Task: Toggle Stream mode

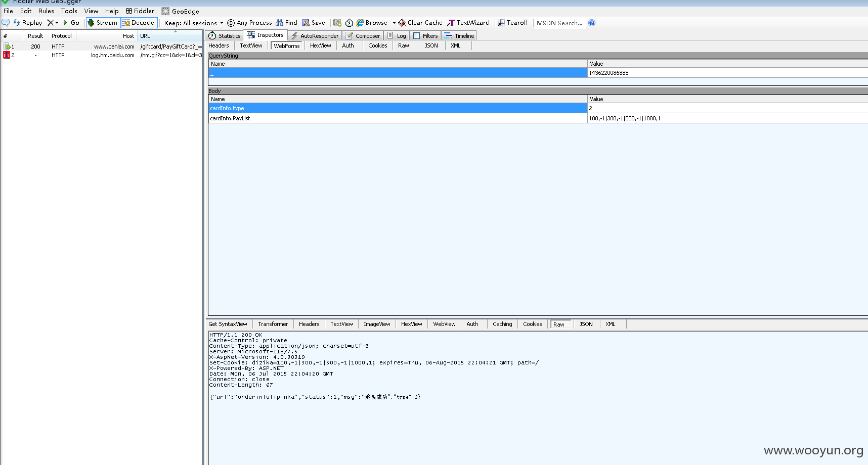Action: tap(103, 23)
